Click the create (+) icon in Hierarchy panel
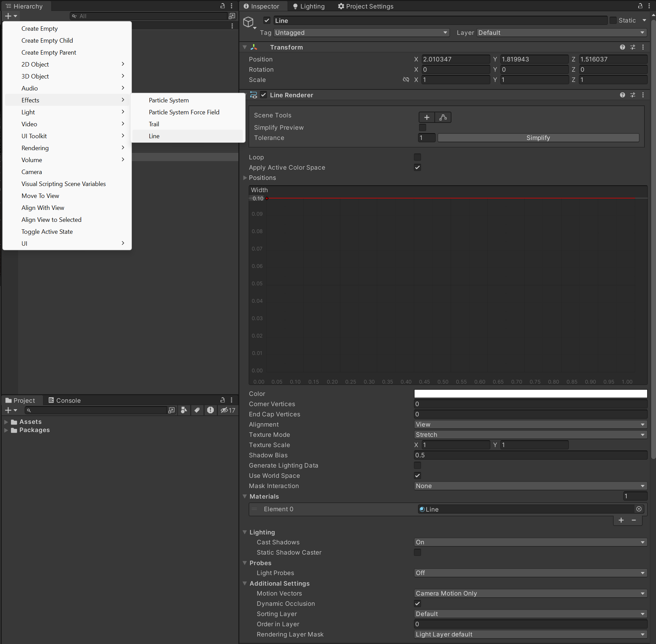Screen dimensions: 656x644 click(8, 16)
